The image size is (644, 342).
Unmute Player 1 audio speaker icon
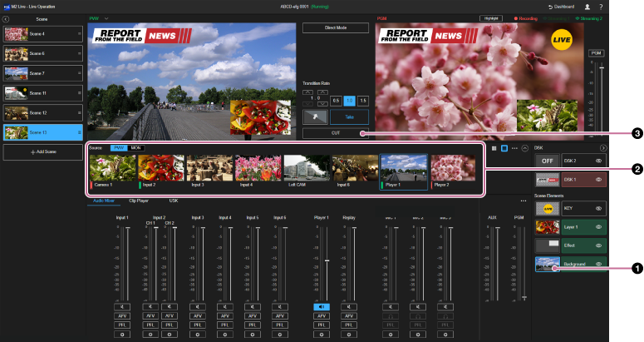click(x=322, y=307)
